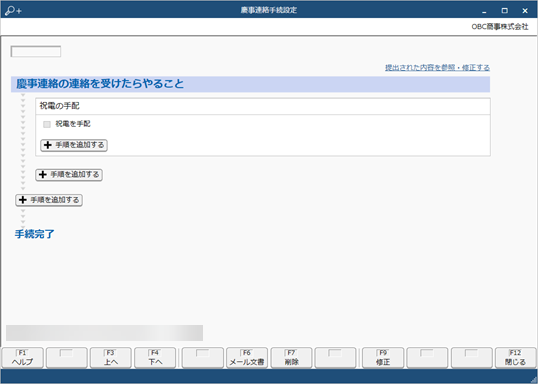This screenshot has height=384, width=538.
Task: Click 手順を追加する button just below 祝電の手配 box
Action: pyautogui.click(x=69, y=175)
